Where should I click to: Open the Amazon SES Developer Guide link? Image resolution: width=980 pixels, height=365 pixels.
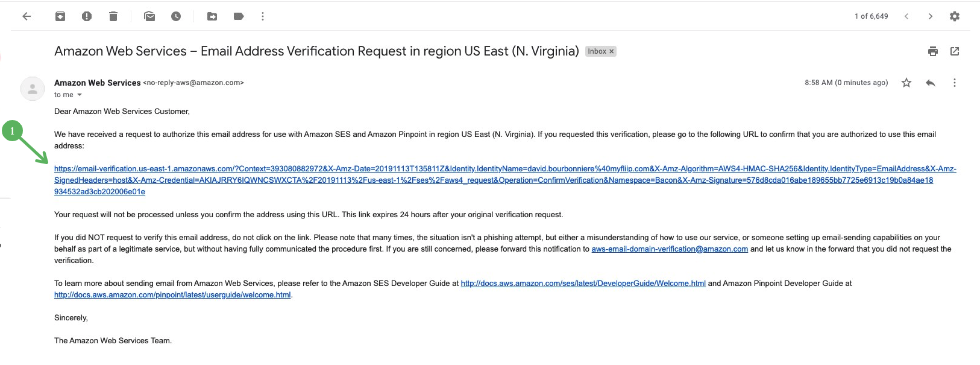pyautogui.click(x=583, y=283)
